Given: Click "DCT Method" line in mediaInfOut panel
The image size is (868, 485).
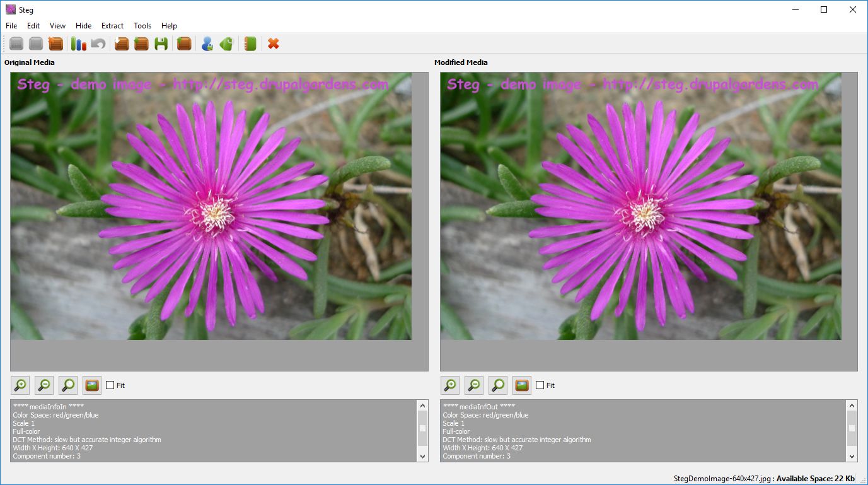Looking at the screenshot, I should click(x=517, y=440).
